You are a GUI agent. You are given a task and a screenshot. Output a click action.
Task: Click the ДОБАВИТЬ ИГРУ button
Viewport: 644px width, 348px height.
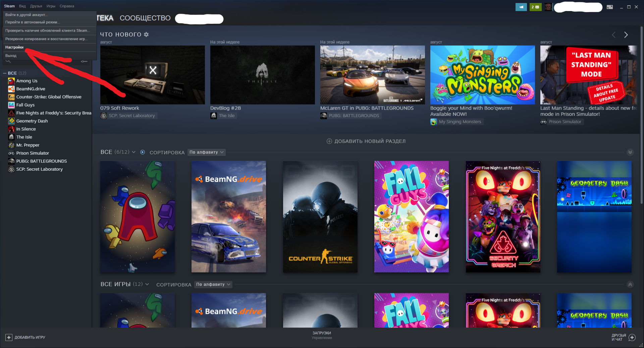click(x=25, y=337)
